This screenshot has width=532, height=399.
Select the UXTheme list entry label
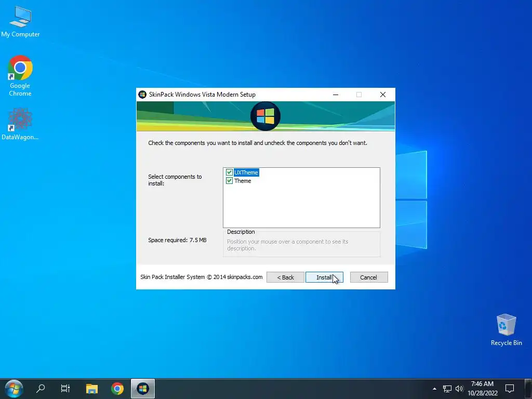click(246, 172)
